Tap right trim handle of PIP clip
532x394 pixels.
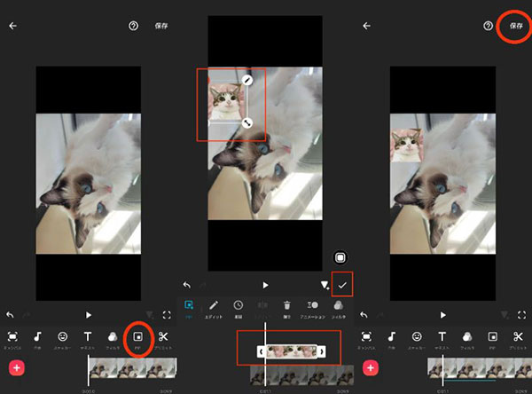pos(322,351)
